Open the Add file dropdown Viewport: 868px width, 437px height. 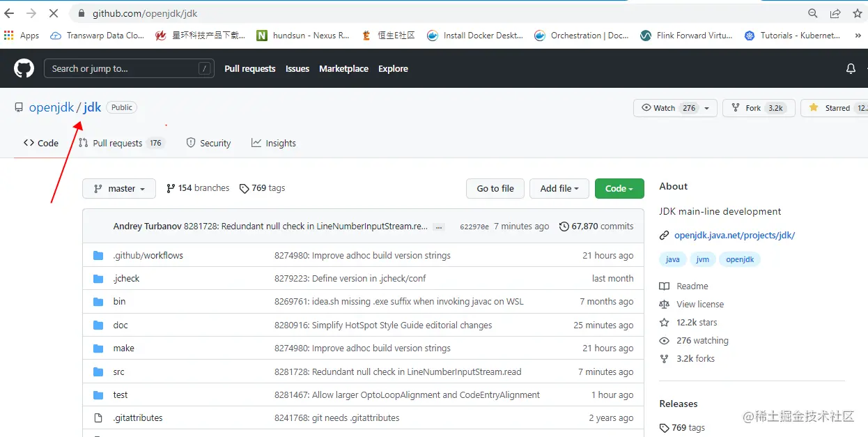coord(559,188)
